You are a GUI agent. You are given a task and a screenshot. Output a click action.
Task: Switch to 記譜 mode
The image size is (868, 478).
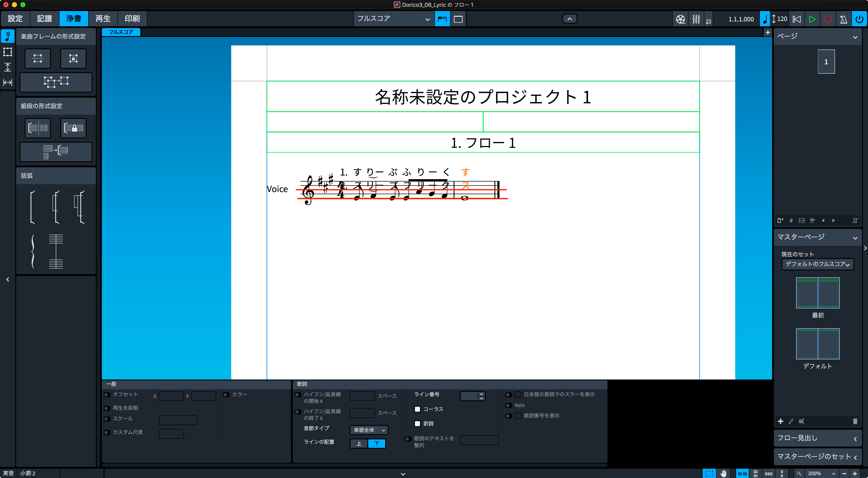(45, 18)
